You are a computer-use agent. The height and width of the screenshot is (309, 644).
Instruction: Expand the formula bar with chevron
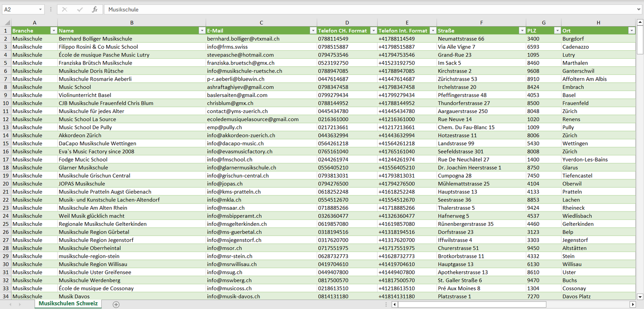point(639,9)
